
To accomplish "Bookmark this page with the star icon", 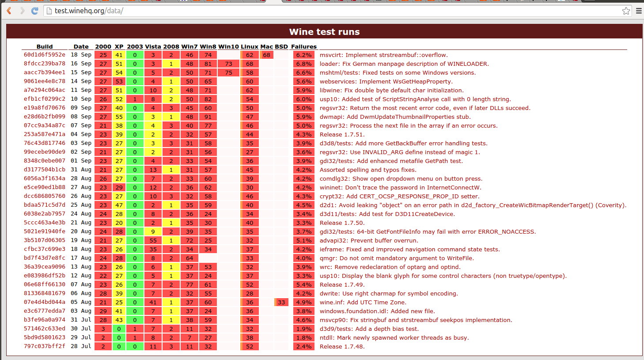I will click(626, 11).
